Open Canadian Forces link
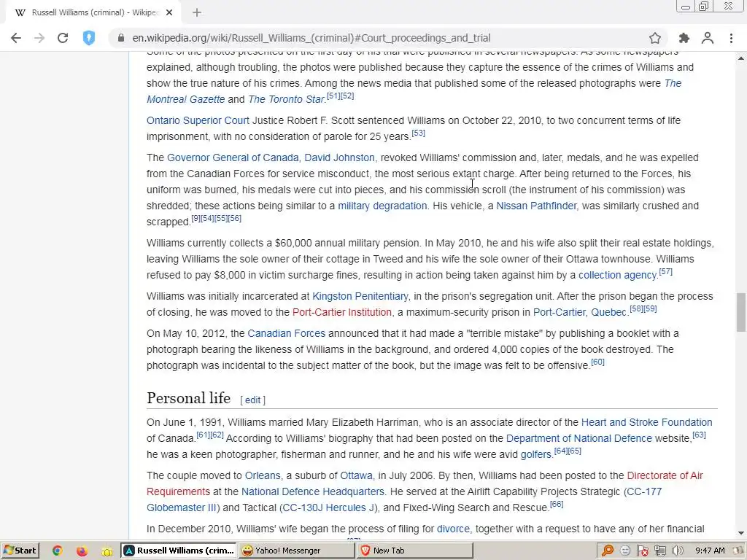This screenshot has width=747, height=560. point(286,333)
